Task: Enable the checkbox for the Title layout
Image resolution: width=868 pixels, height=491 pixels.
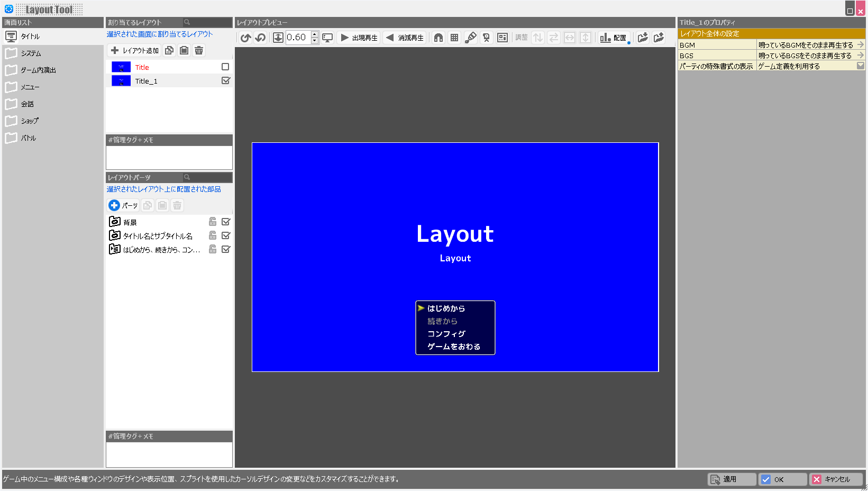Action: [x=225, y=67]
